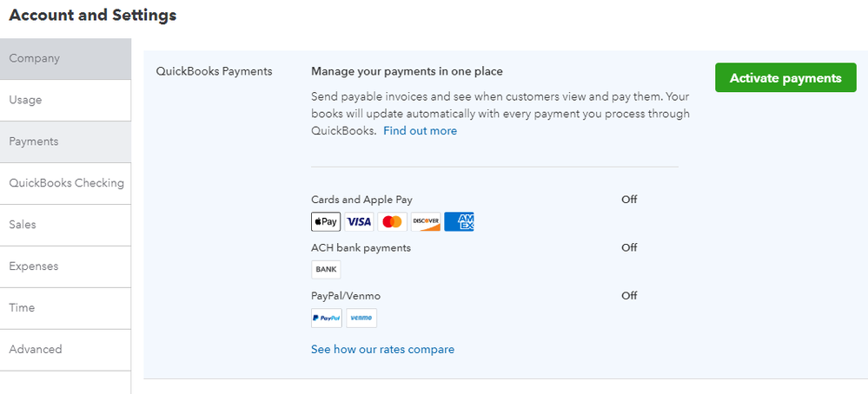Switch to the Usage tab

coord(65,101)
